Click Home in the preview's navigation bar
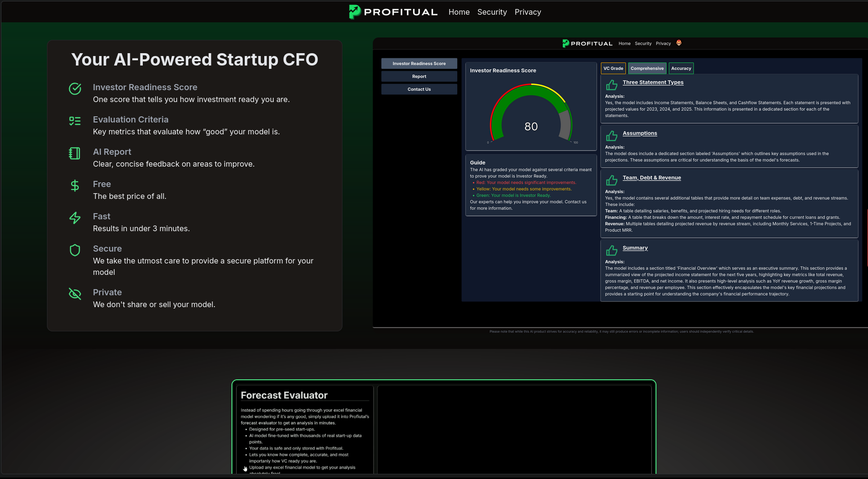This screenshot has width=868, height=479. point(624,44)
